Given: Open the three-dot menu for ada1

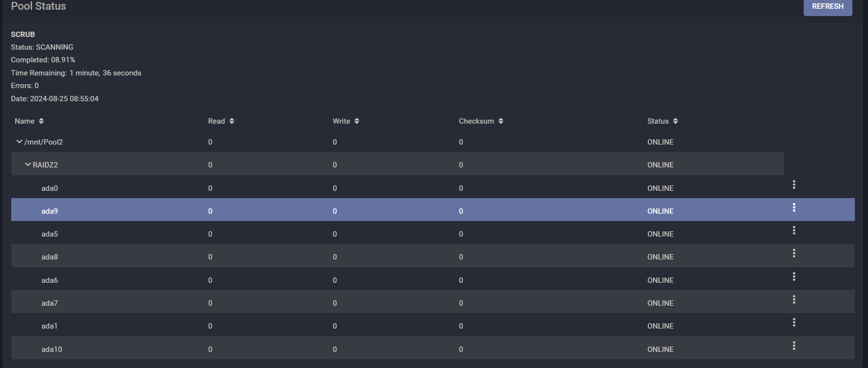Looking at the screenshot, I should point(794,322).
